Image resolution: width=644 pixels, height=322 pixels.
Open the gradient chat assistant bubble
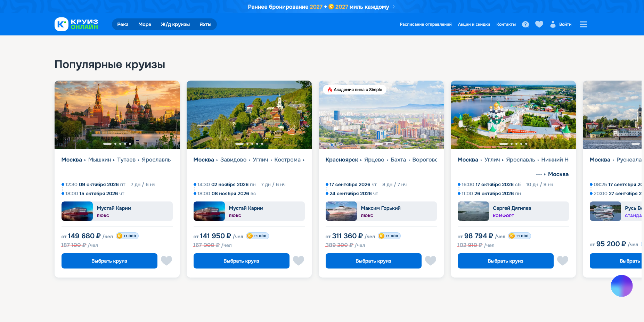pos(622,286)
